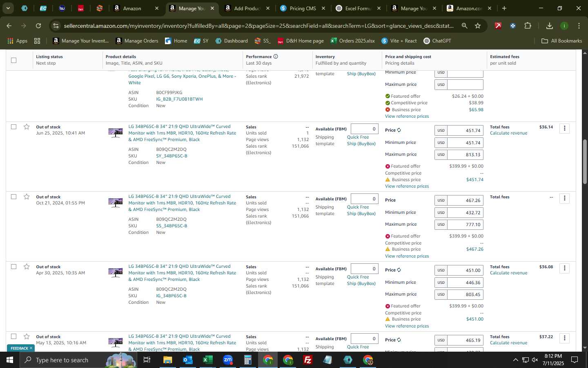The height and width of the screenshot is (368, 588).
Task: Open the new tab plus button
Action: (504, 8)
